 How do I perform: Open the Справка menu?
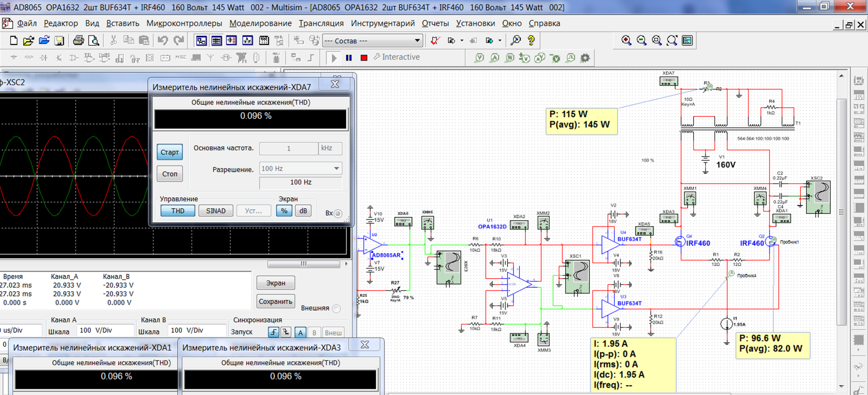pos(544,24)
